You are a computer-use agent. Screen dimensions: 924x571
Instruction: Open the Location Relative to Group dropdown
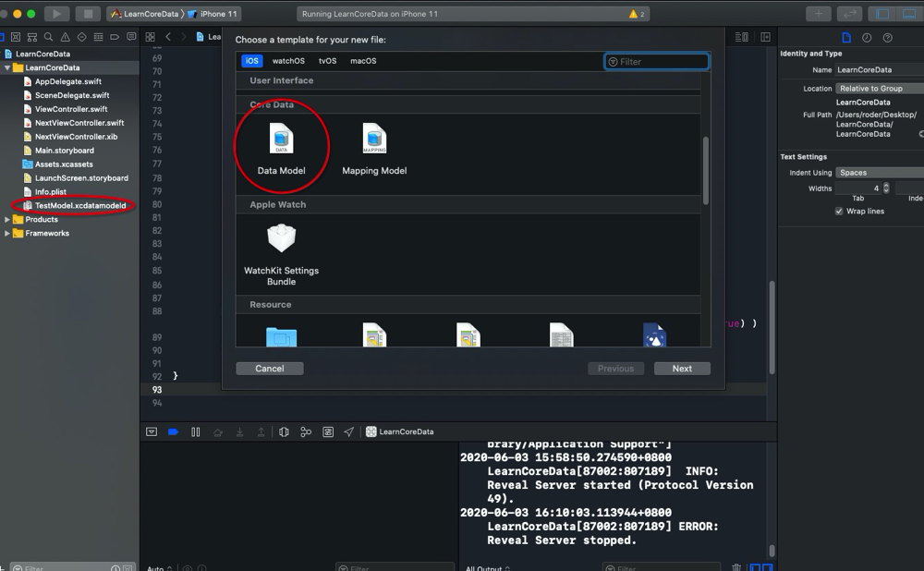[880, 89]
